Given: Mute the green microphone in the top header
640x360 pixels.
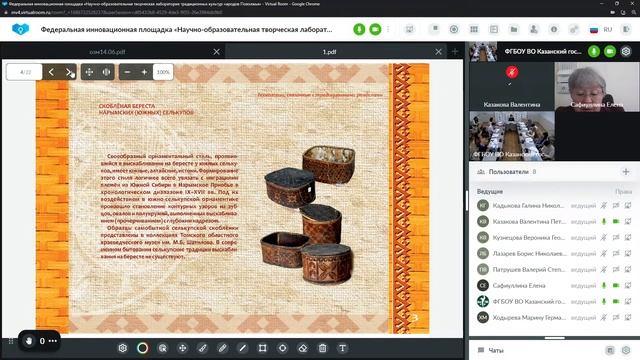Looking at the screenshot, I should [359, 29].
